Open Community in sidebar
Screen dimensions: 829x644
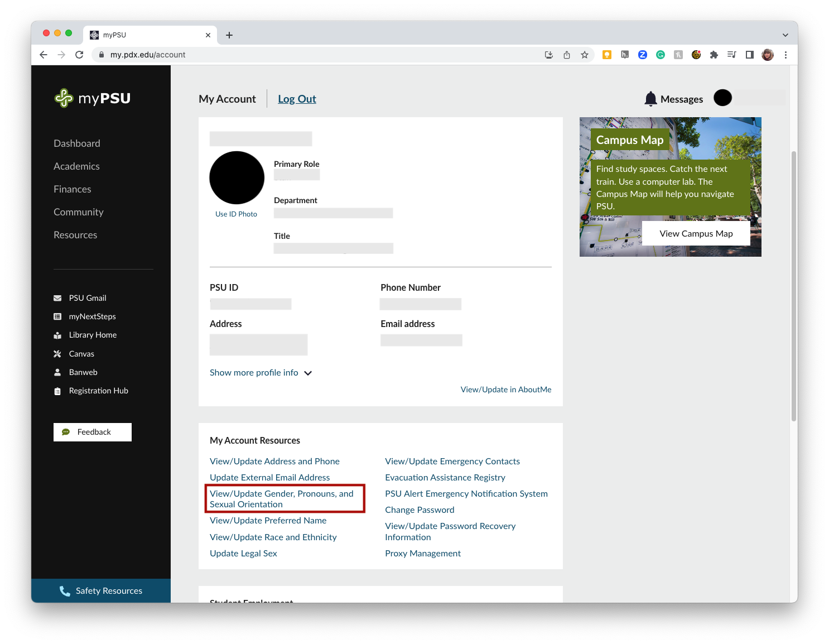(x=79, y=212)
